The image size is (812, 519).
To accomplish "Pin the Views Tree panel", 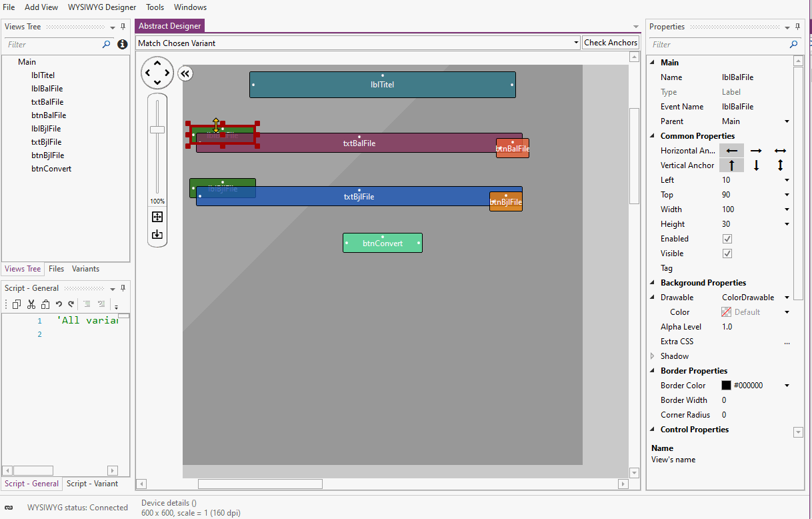I will (123, 27).
